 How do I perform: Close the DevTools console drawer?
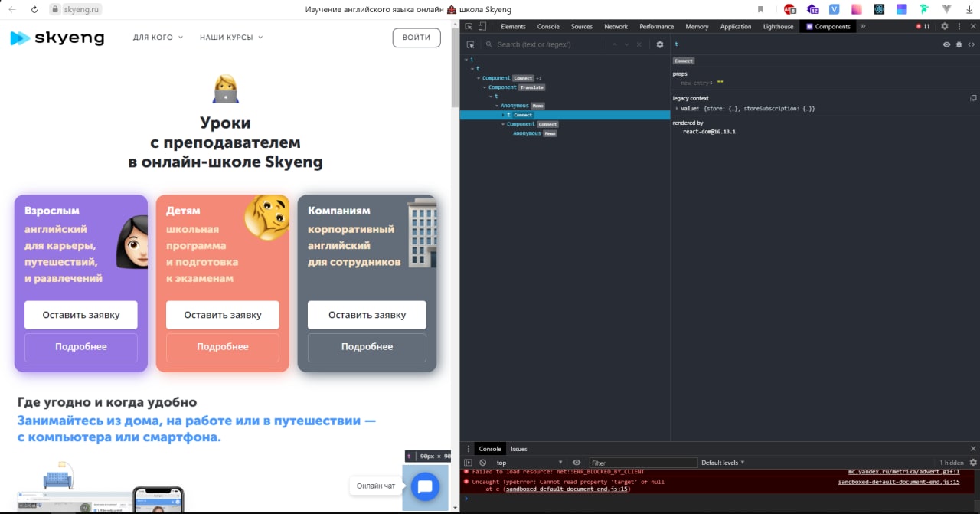click(x=973, y=449)
